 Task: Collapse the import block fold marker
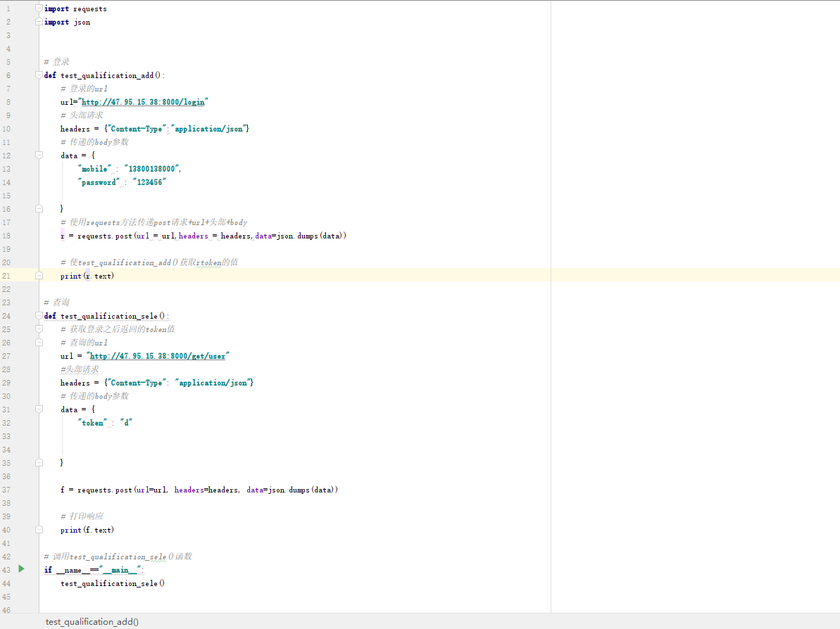39,8
